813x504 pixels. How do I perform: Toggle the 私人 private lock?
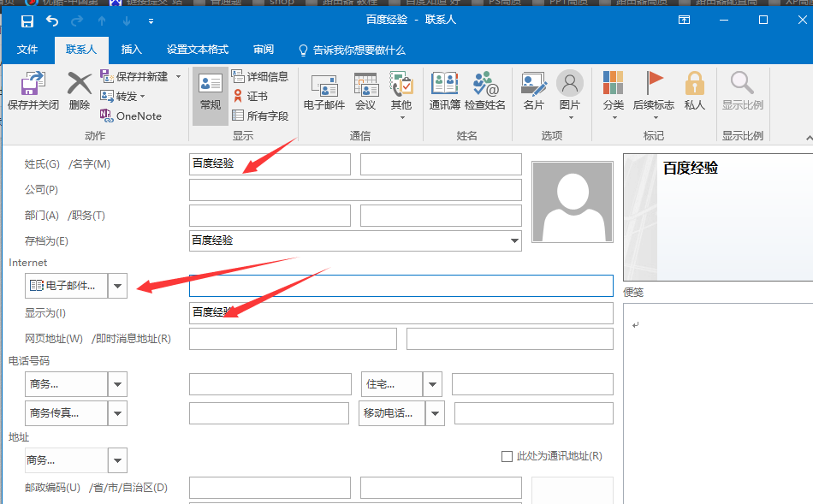coord(695,92)
